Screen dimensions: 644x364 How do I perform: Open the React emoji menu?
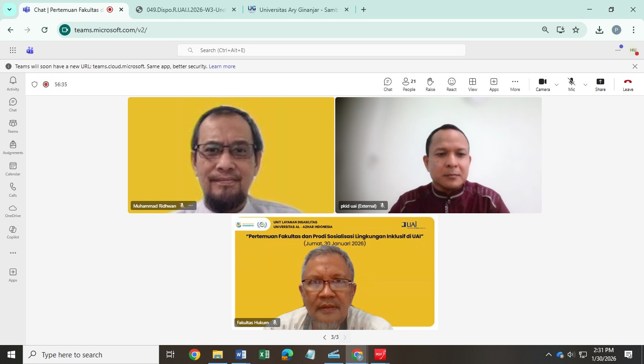click(x=451, y=84)
